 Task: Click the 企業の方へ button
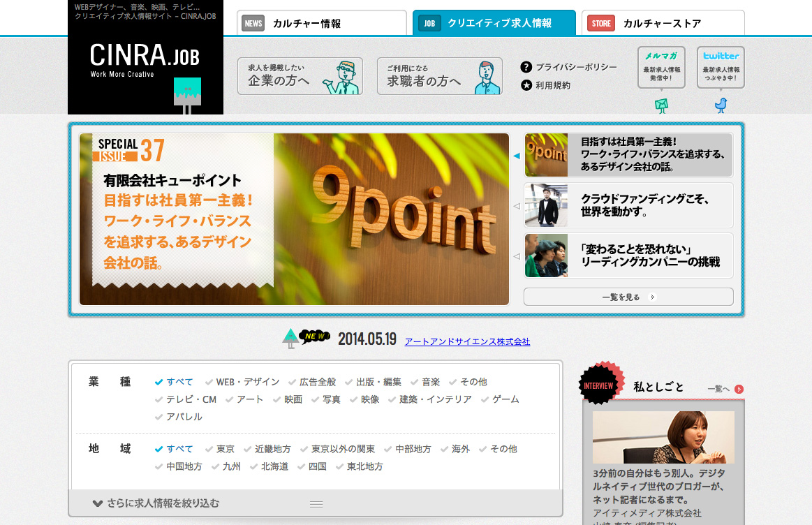300,76
